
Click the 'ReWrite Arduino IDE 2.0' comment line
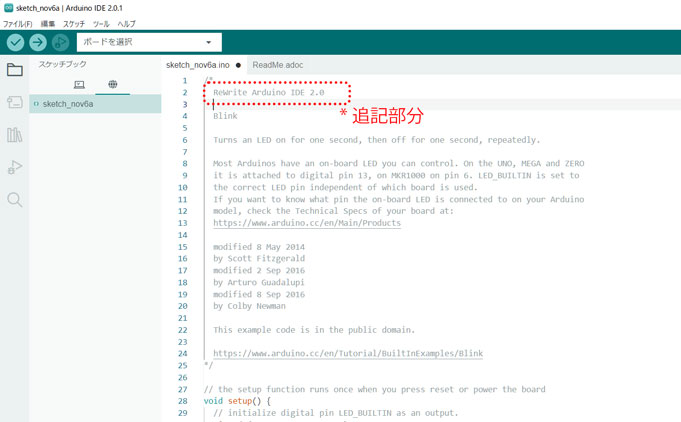pos(268,92)
